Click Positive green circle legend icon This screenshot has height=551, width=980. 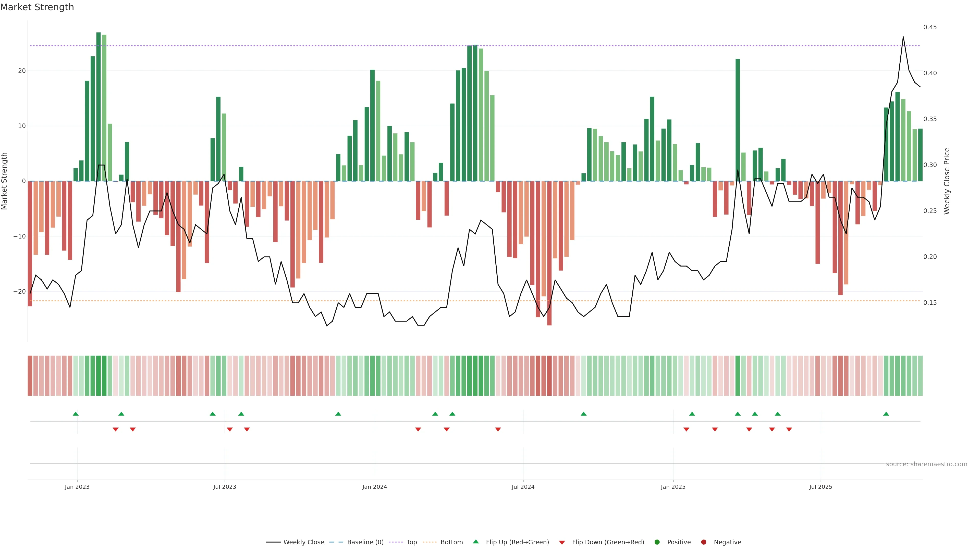click(x=657, y=542)
